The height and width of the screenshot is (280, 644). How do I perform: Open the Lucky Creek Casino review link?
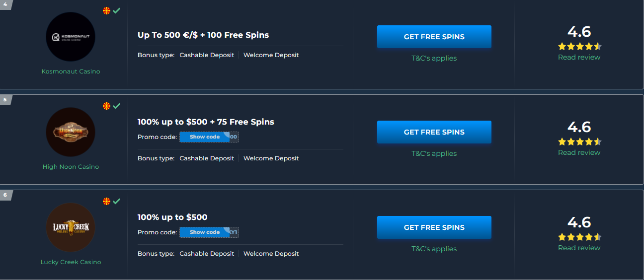click(x=579, y=248)
